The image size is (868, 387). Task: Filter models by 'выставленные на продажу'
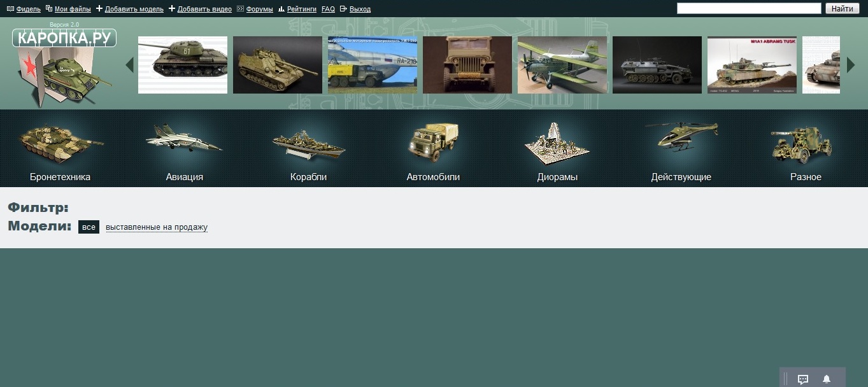[x=157, y=227]
